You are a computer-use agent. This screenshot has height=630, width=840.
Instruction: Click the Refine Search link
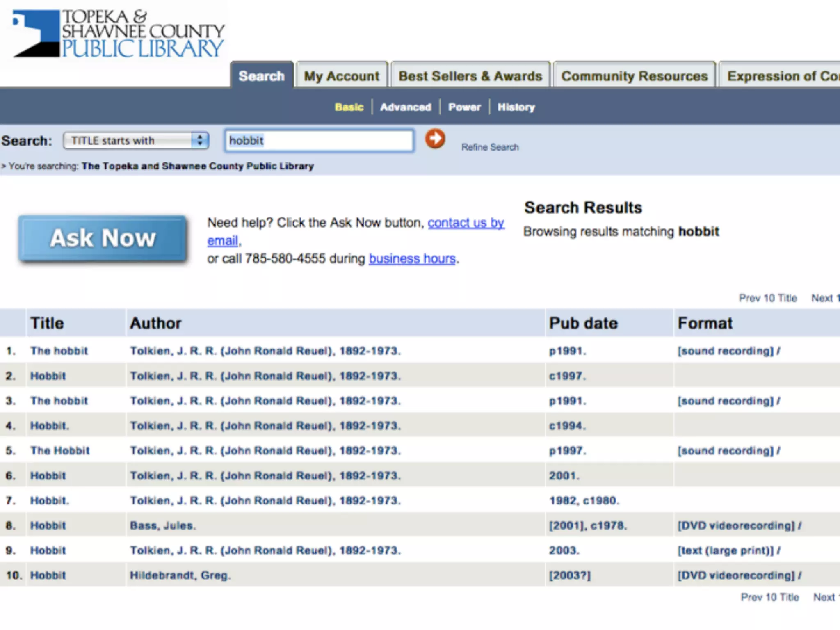(x=490, y=147)
